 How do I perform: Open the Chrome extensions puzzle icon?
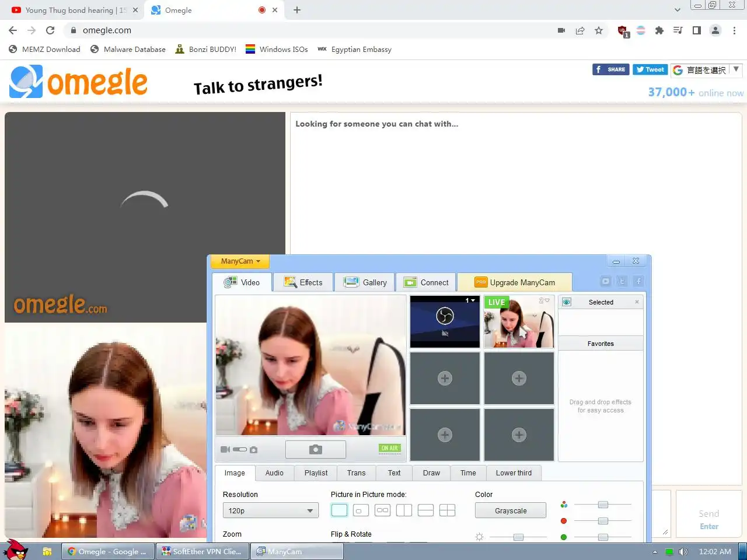(659, 30)
